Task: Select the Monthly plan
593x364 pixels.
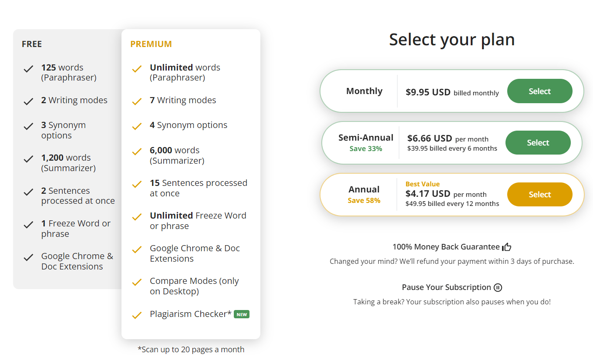Action: tap(539, 91)
